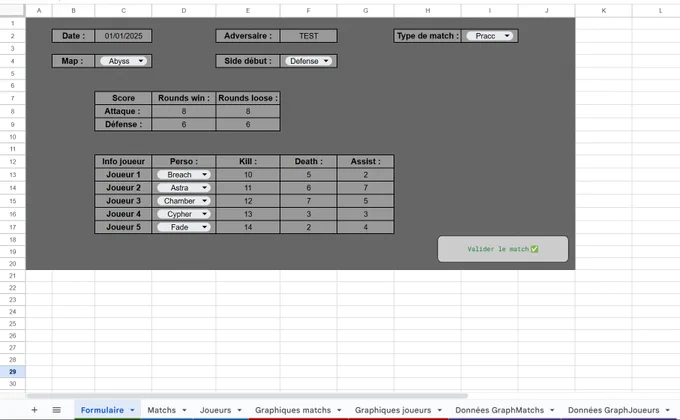Open Joueur 1 character dropdown showing Breach
680x420 pixels.
click(x=184, y=174)
